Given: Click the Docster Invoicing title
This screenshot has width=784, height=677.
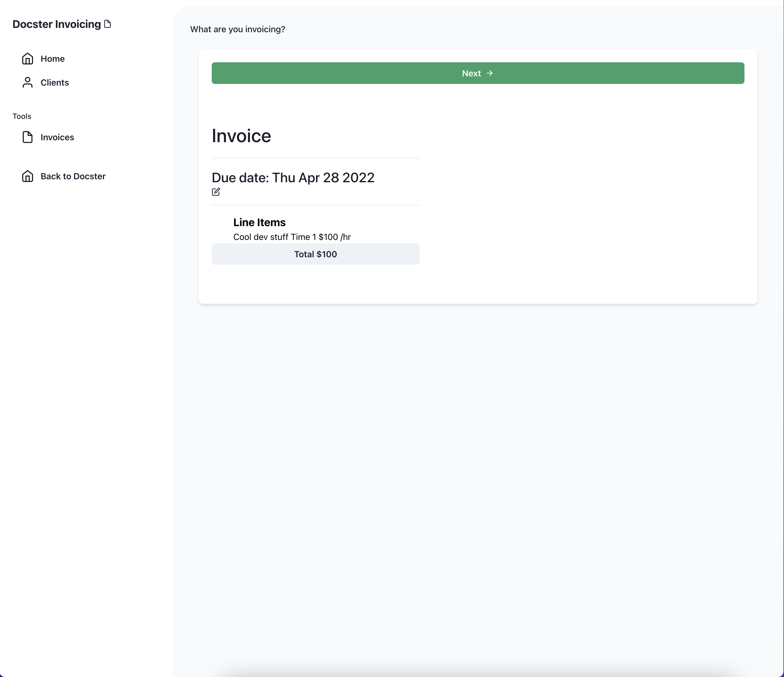Looking at the screenshot, I should click(56, 24).
